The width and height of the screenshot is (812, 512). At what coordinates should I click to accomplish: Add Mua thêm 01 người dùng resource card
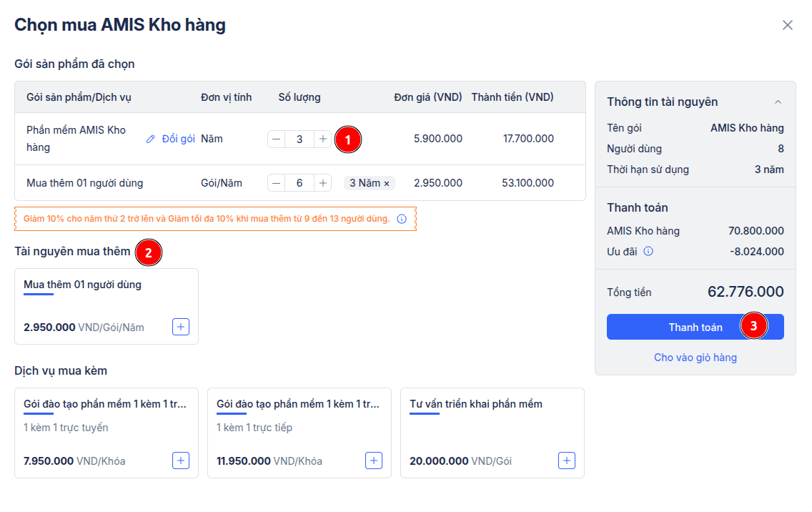[x=181, y=327]
